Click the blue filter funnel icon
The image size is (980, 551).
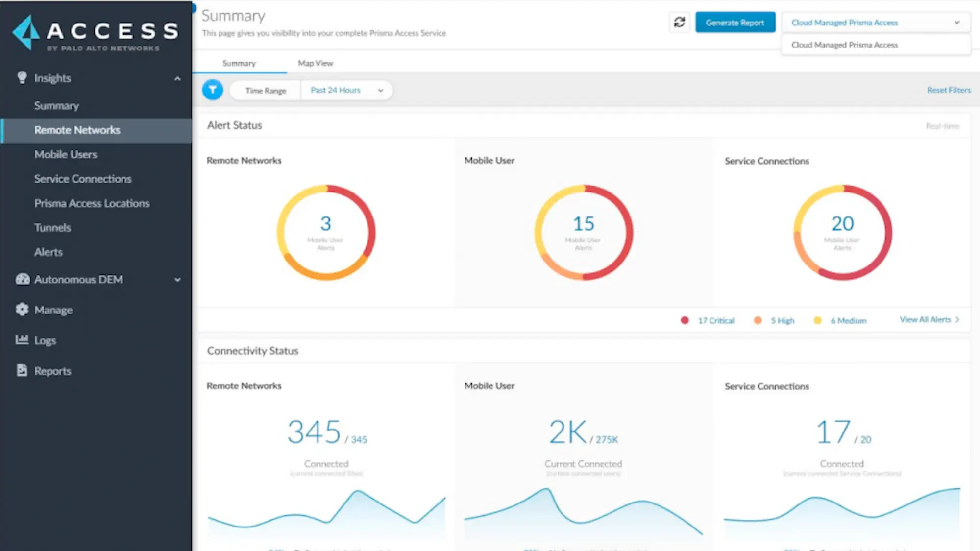pyautogui.click(x=213, y=90)
